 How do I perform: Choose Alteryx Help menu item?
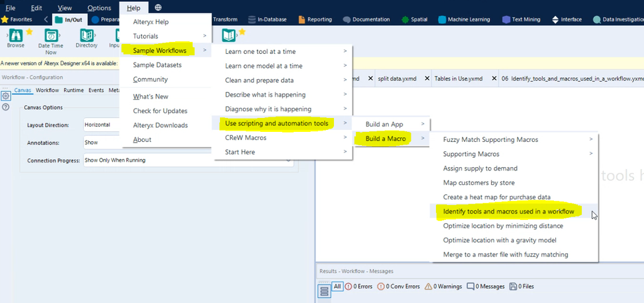(151, 22)
